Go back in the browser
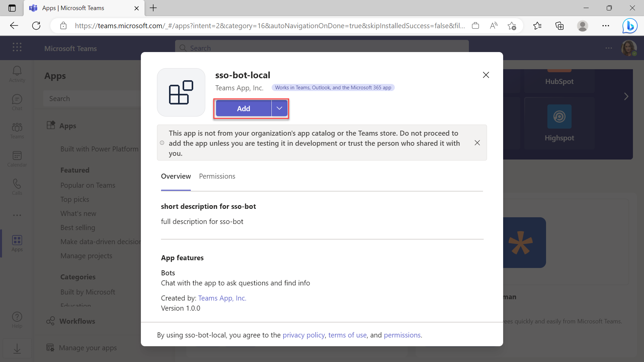The width and height of the screenshot is (644, 362). click(14, 26)
